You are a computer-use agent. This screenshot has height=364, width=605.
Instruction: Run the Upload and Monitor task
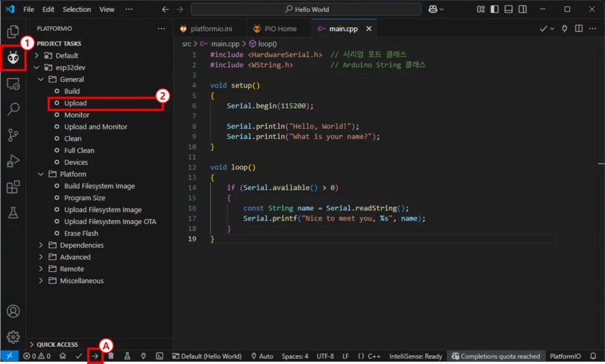coord(96,127)
